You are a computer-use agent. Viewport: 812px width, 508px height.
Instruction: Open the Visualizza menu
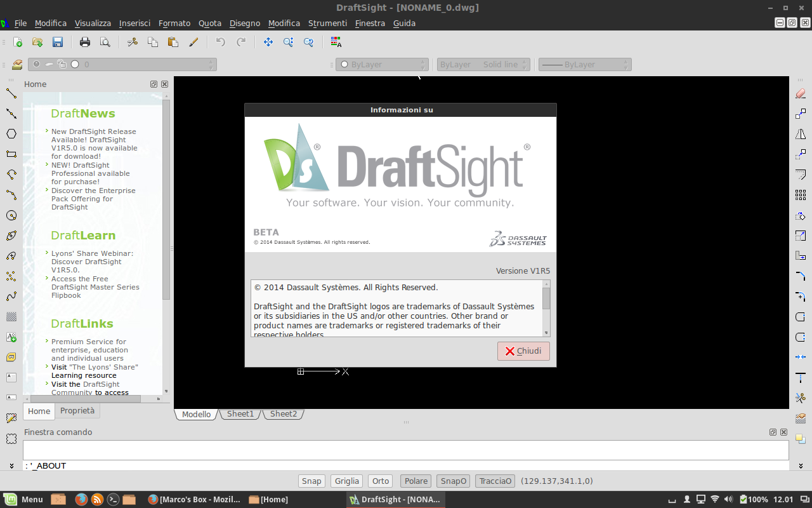(x=93, y=23)
